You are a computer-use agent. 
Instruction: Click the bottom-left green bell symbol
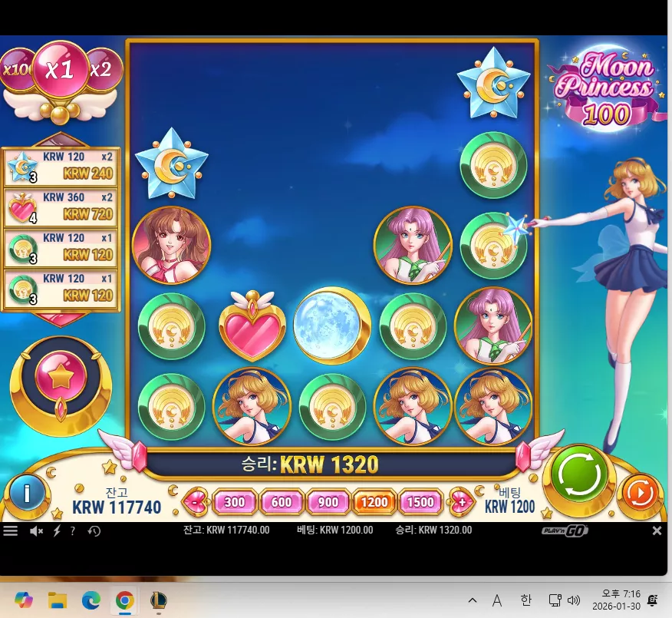tap(171, 405)
